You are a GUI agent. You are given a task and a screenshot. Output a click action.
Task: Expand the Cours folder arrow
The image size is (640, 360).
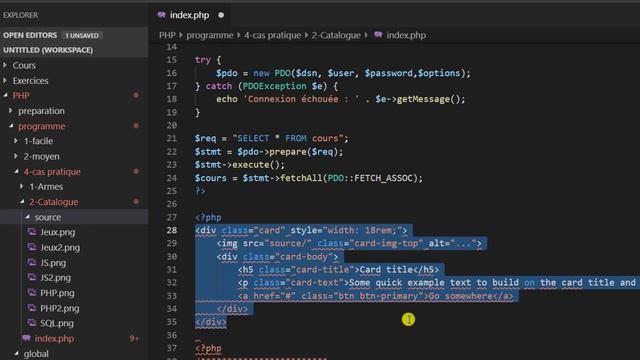(5, 65)
